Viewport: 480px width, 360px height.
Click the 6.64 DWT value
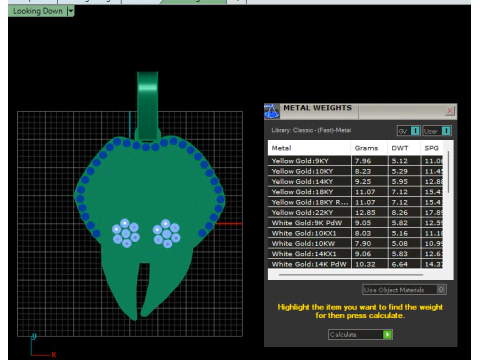click(399, 264)
